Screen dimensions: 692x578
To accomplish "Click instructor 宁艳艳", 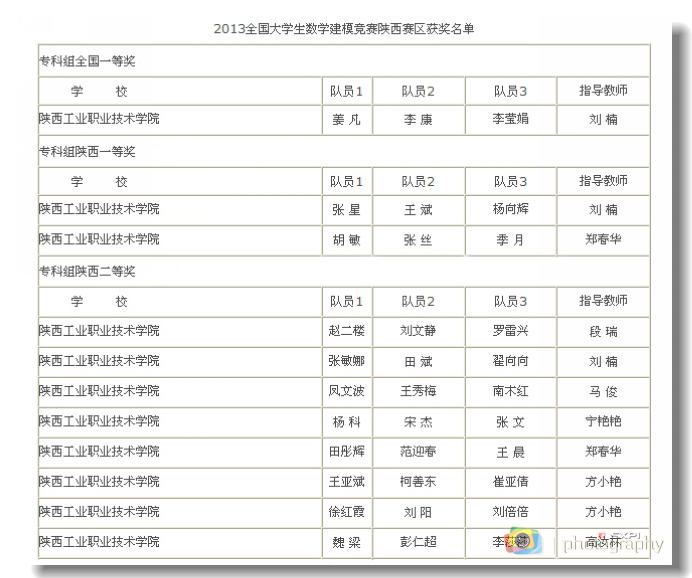I will [x=603, y=422].
